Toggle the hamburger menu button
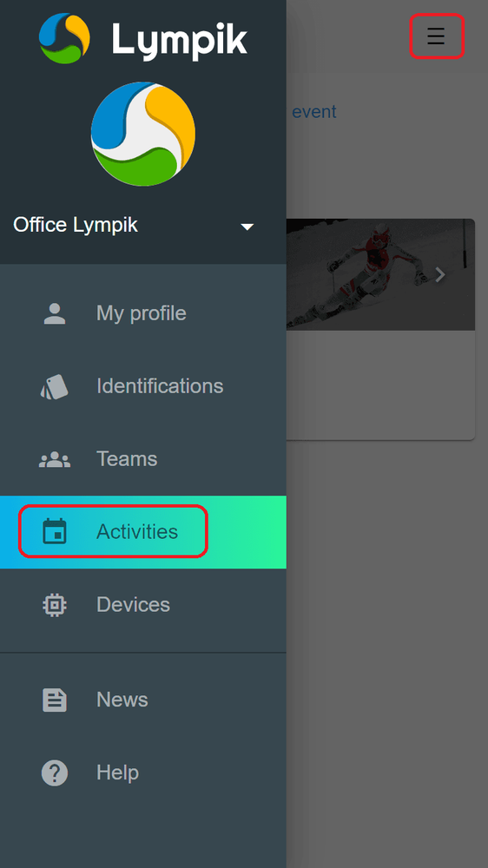 [436, 36]
